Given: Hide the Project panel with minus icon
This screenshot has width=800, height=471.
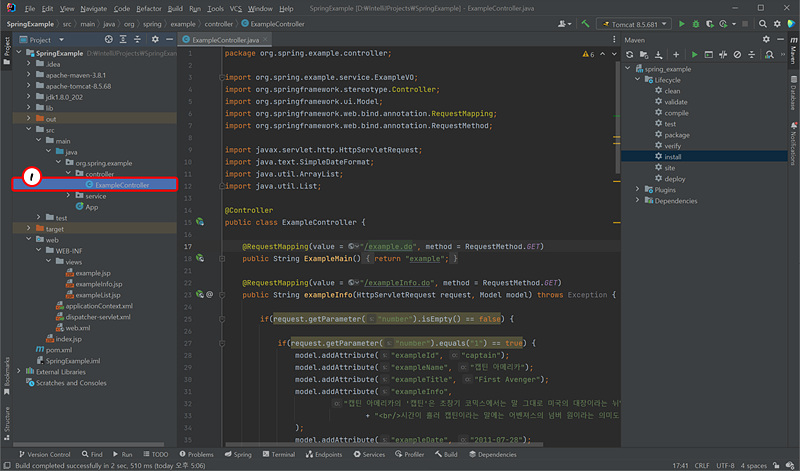Looking at the screenshot, I should pyautogui.click(x=169, y=39).
